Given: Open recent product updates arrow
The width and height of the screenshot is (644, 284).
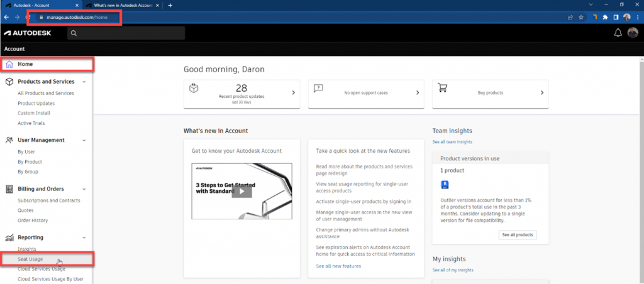Looking at the screenshot, I should tap(293, 93).
